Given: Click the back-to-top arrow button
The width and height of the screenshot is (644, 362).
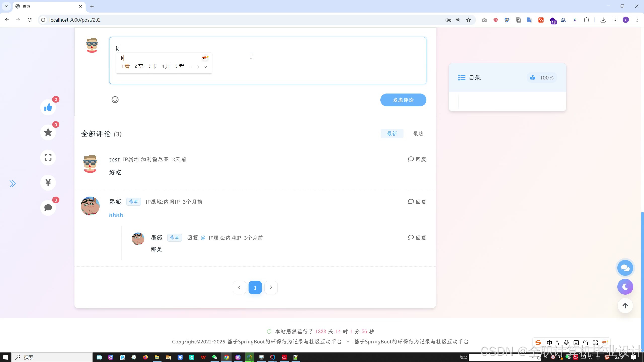Looking at the screenshot, I should pyautogui.click(x=625, y=306).
